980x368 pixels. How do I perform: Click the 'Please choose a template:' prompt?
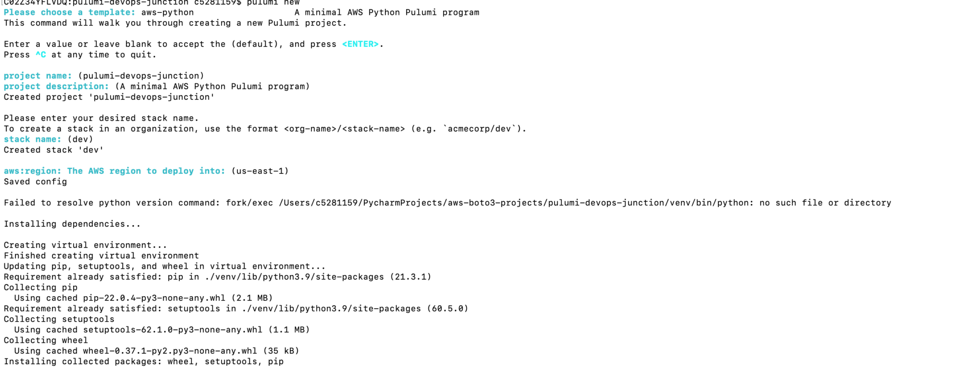69,12
